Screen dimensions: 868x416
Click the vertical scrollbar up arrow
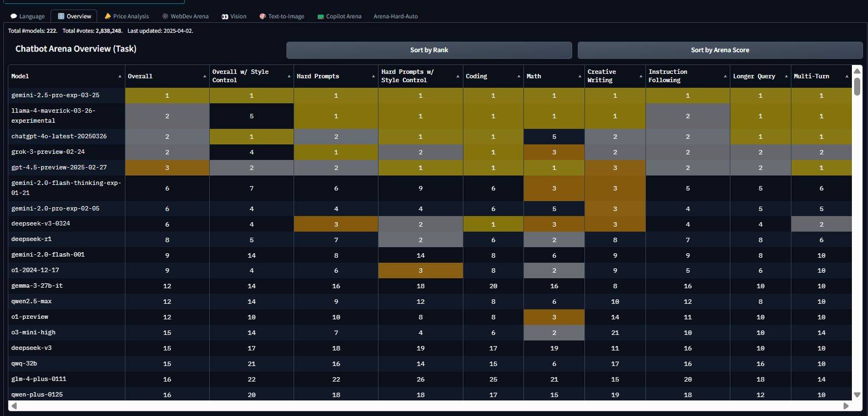(x=857, y=71)
